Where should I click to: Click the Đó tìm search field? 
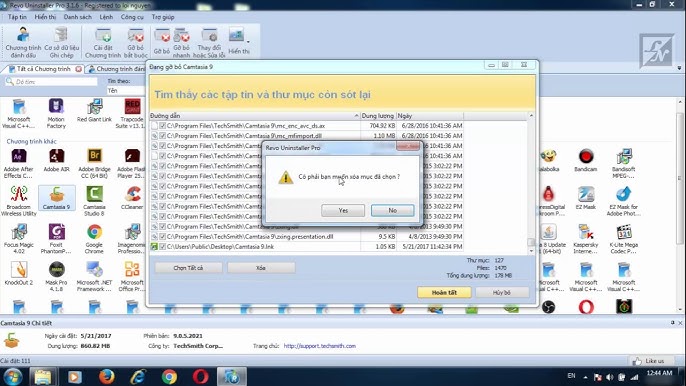[52, 81]
